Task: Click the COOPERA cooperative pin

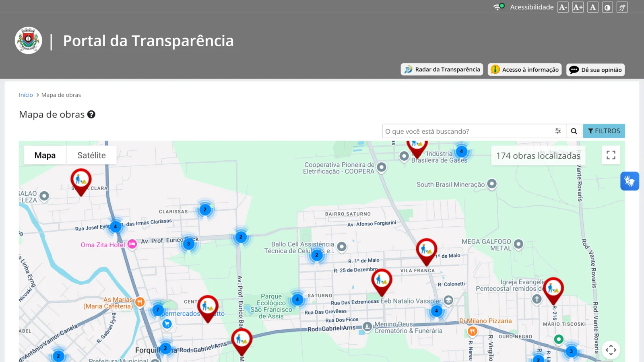Action: 382,167
